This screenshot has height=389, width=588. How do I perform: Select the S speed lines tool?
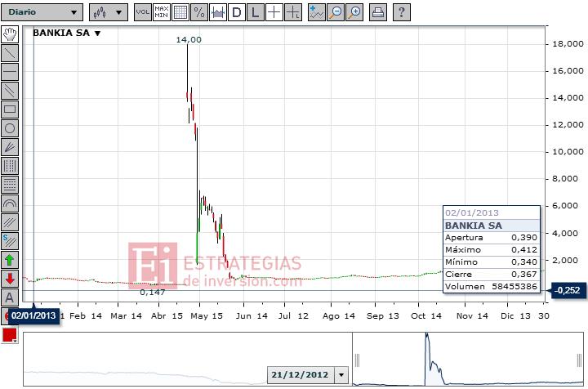[10, 241]
